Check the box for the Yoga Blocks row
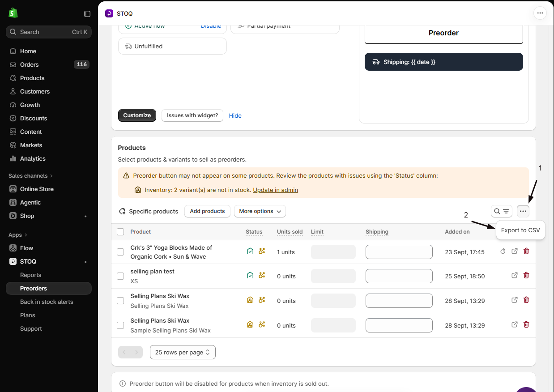Screen dimensions: 554x392 click(x=120, y=252)
